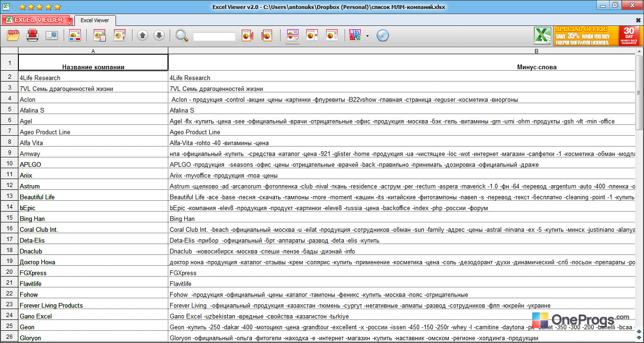644x343 pixels.
Task: Close the document tab with black X
Action: click(638, 20)
